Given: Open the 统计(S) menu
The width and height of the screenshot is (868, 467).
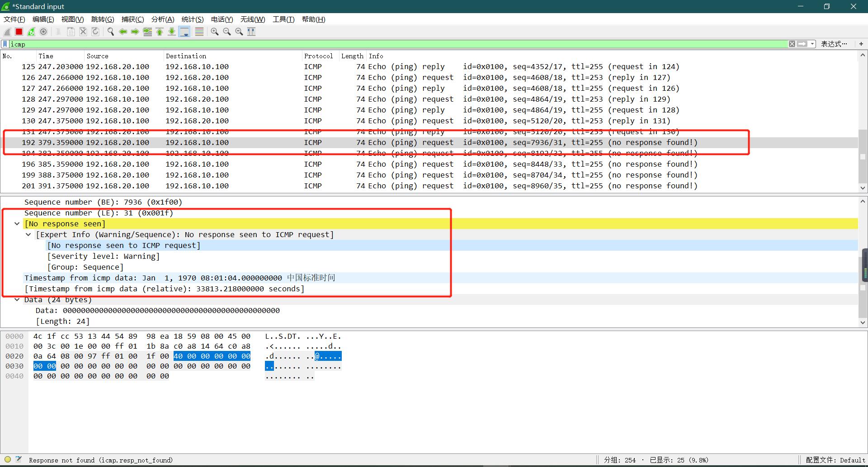Looking at the screenshot, I should [192, 19].
